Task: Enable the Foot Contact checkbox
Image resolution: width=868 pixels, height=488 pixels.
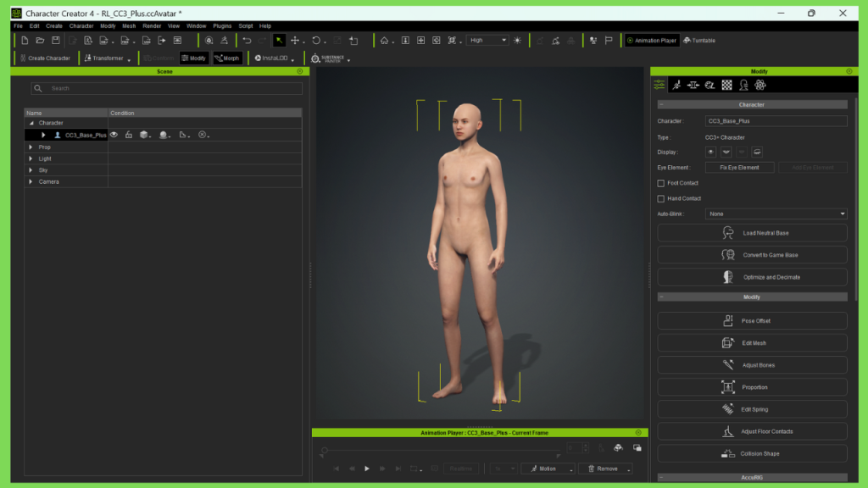Action: pyautogui.click(x=660, y=183)
